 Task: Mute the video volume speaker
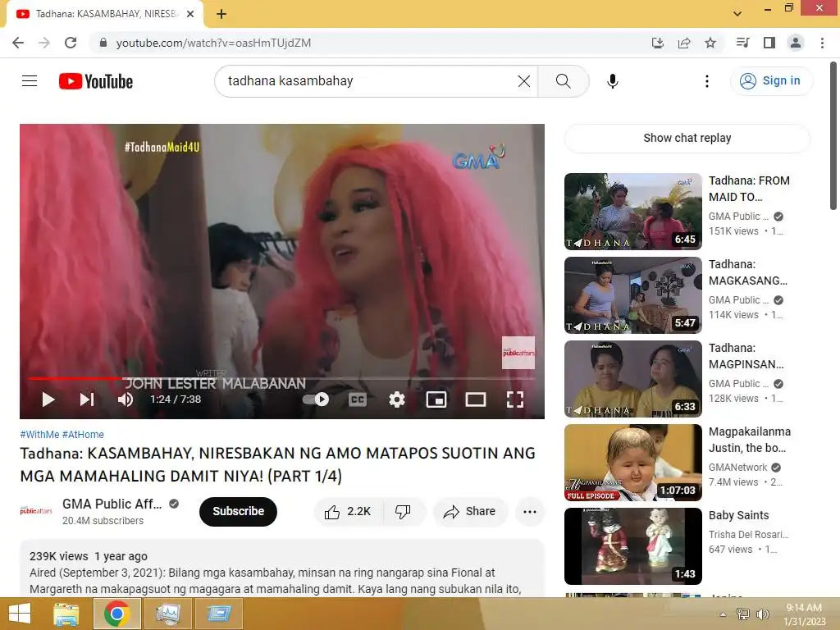tap(126, 399)
